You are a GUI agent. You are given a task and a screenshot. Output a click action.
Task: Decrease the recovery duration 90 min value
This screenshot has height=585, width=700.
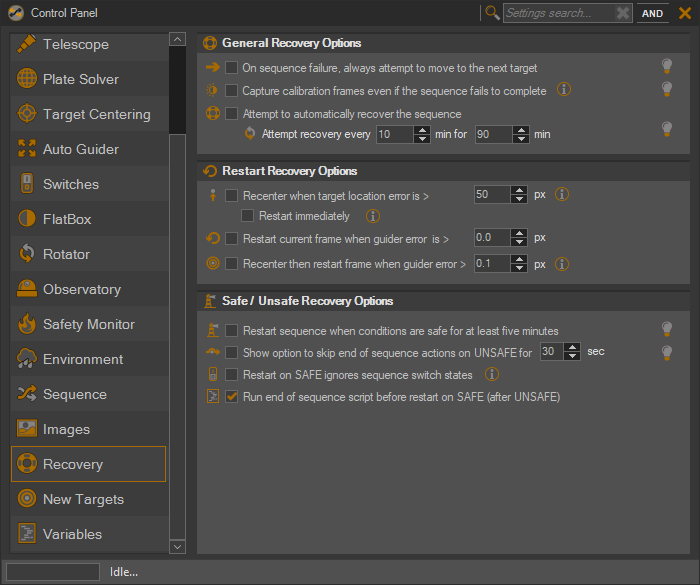pyautogui.click(x=521, y=139)
